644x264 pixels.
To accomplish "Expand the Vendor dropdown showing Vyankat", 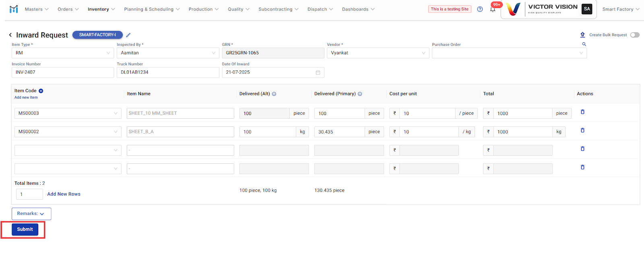I will point(378,53).
